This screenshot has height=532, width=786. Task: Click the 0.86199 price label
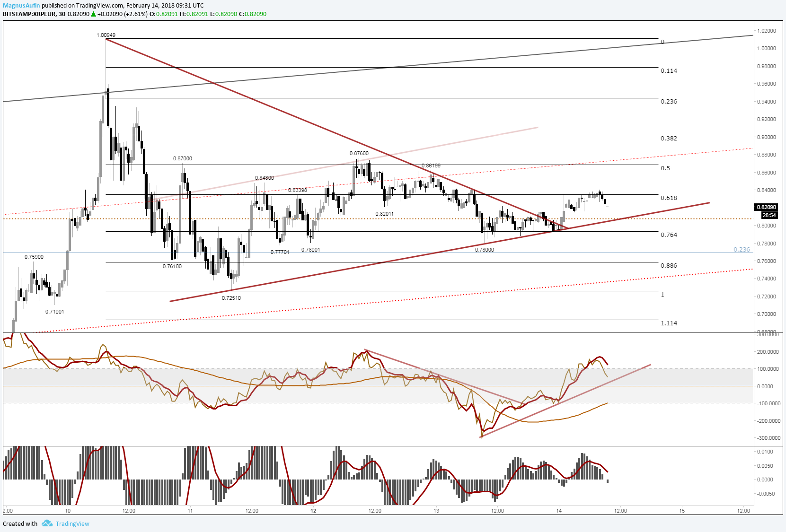pyautogui.click(x=431, y=166)
